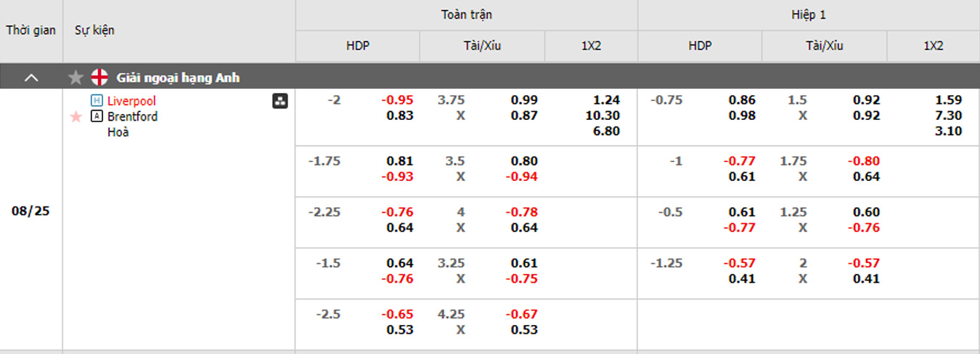Screen dimensions: 980x354
Task: Favorite the Giải ngoại hạng Anh league star
Action: click(x=75, y=77)
